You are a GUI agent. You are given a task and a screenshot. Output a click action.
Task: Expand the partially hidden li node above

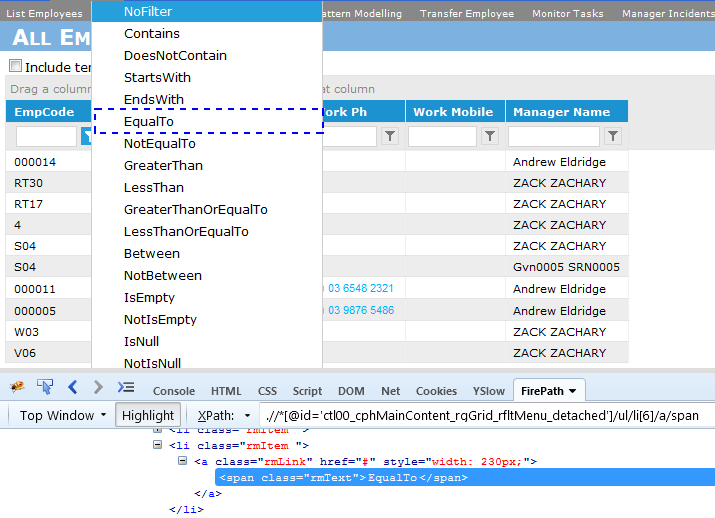coord(157,430)
